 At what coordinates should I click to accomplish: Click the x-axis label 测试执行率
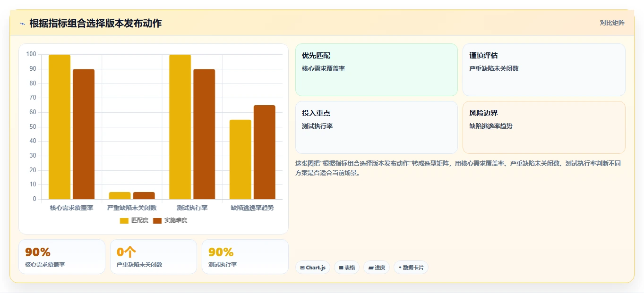pos(192,208)
